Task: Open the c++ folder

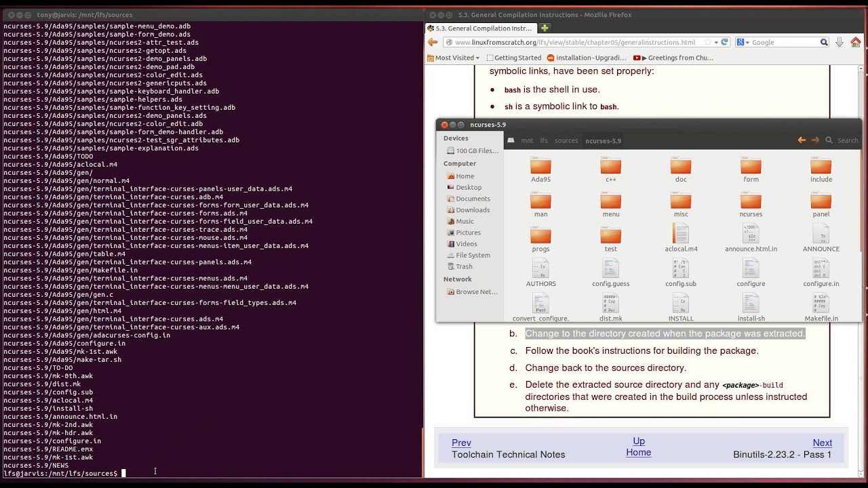Action: [x=610, y=169]
